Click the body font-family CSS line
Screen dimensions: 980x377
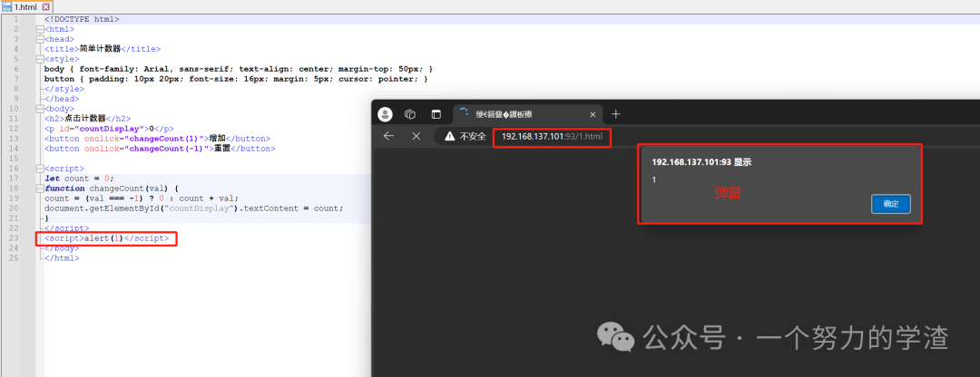tap(238, 69)
